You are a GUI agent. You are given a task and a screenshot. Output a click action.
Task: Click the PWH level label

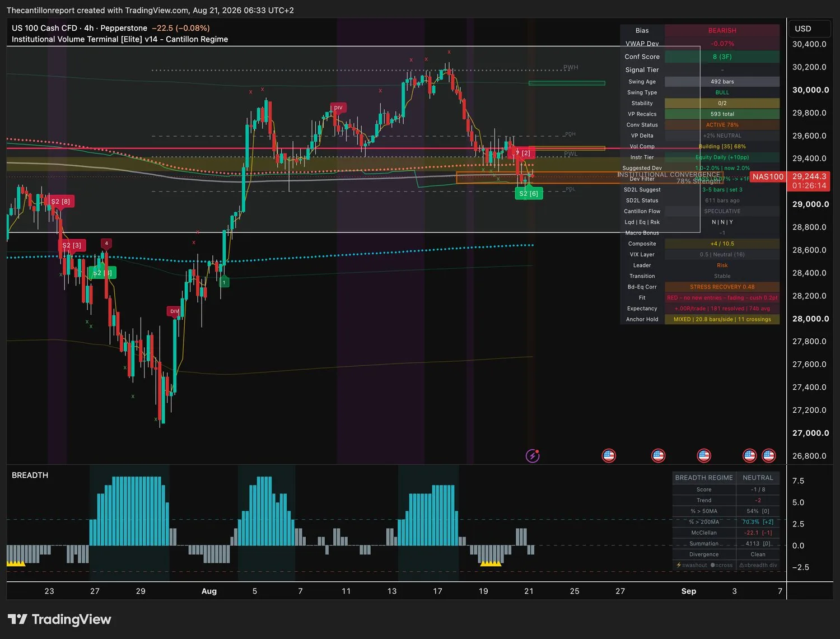tap(571, 67)
